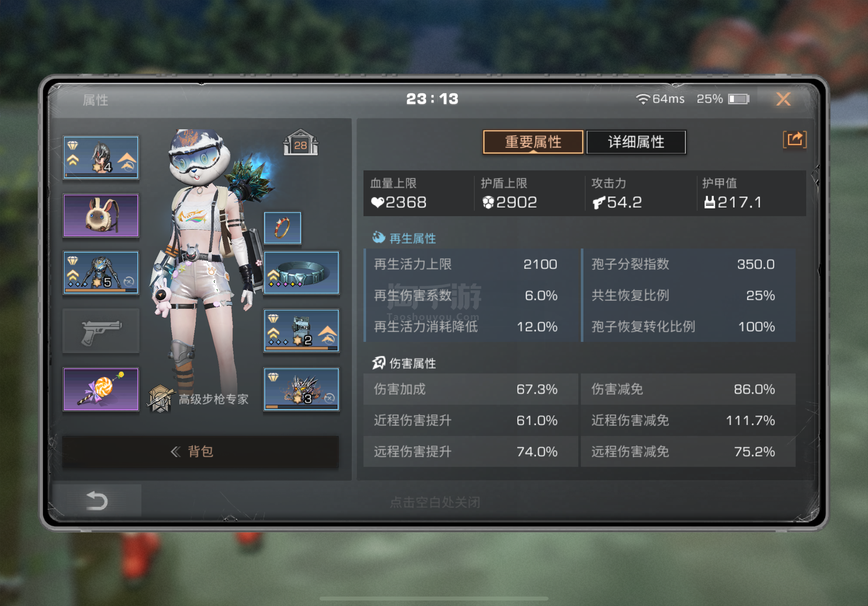
Task: Open the helmet slot with star 4
Action: 101,157
